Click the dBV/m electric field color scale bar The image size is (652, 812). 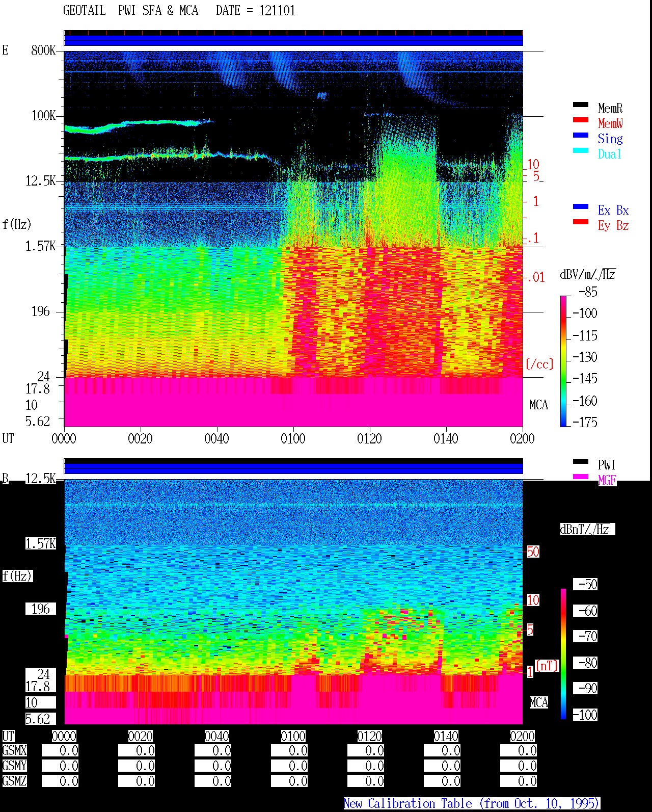tap(563, 361)
